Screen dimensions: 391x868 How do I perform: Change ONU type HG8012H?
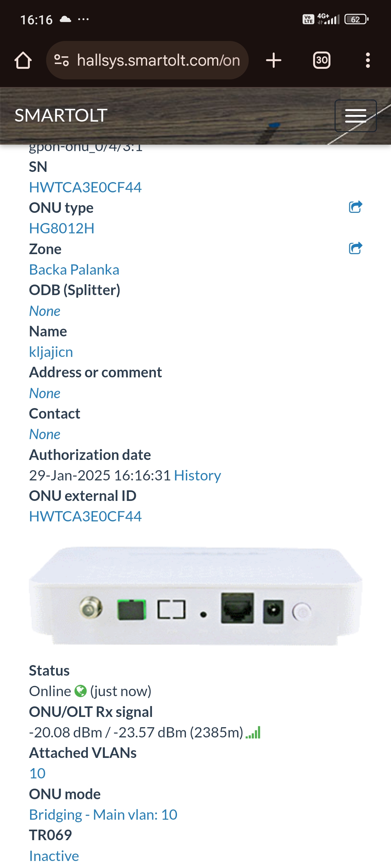(62, 228)
